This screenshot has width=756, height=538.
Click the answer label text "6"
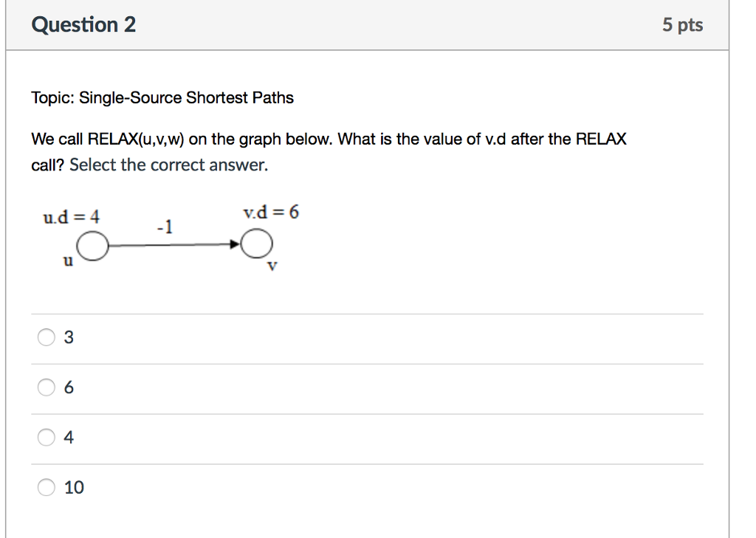click(69, 387)
